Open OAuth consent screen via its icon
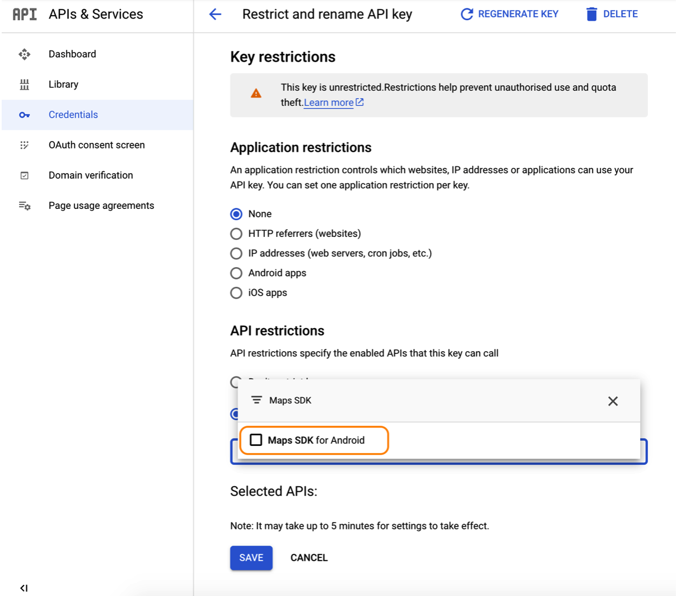 pos(25,145)
